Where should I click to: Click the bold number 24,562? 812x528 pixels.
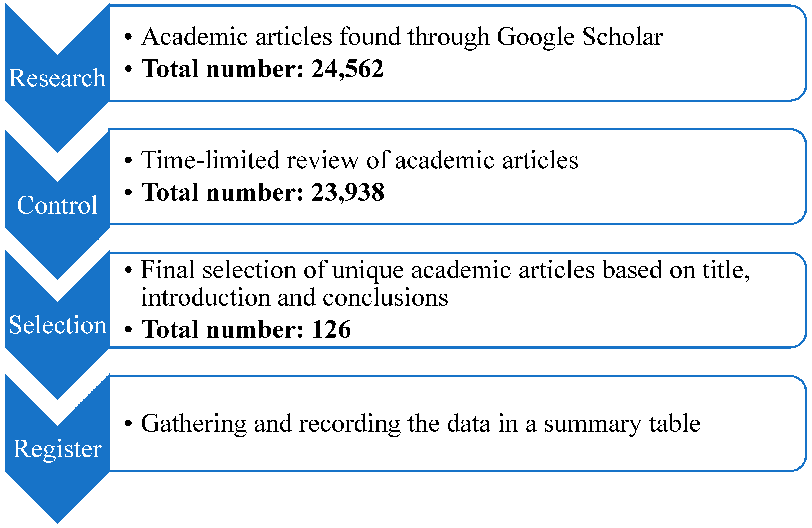pyautogui.click(x=347, y=69)
